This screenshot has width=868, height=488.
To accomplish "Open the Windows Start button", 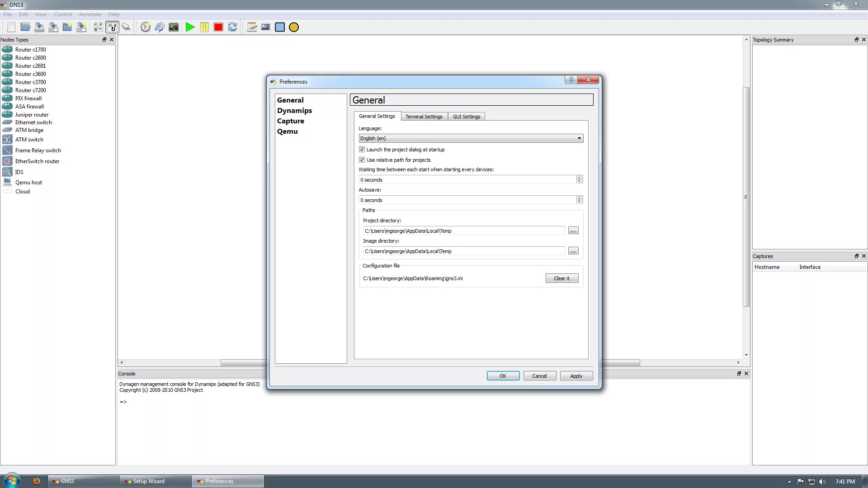I will 12,480.
